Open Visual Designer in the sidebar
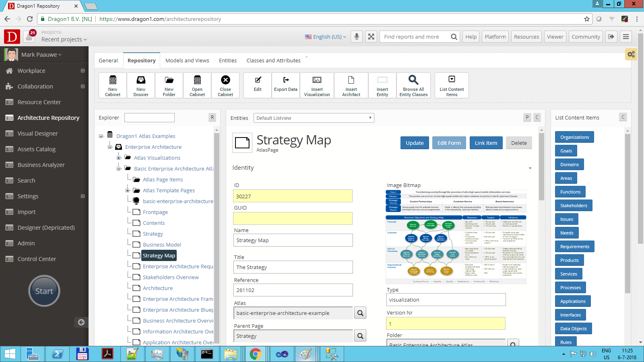 (37, 134)
